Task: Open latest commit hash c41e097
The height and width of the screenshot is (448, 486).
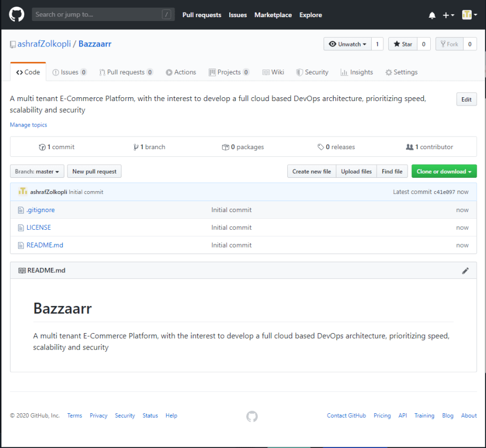Action: (x=444, y=192)
